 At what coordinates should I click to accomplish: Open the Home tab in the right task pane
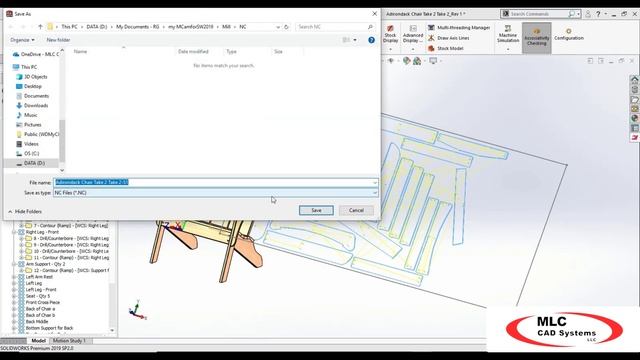(x=634, y=80)
